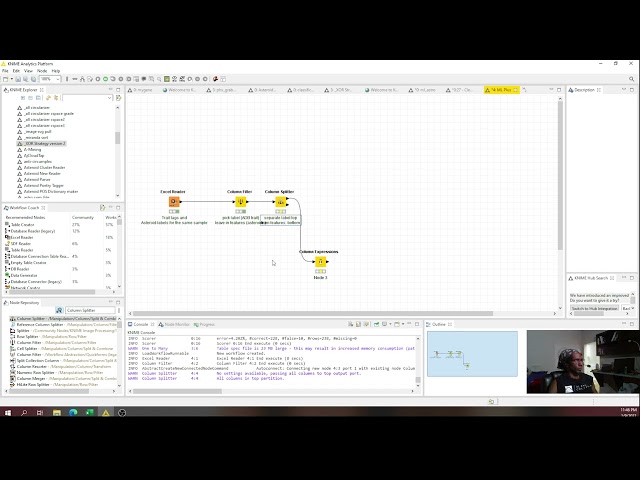The width and height of the screenshot is (640, 480).
Task: Select the Column Expressions node
Action: click(x=320, y=262)
